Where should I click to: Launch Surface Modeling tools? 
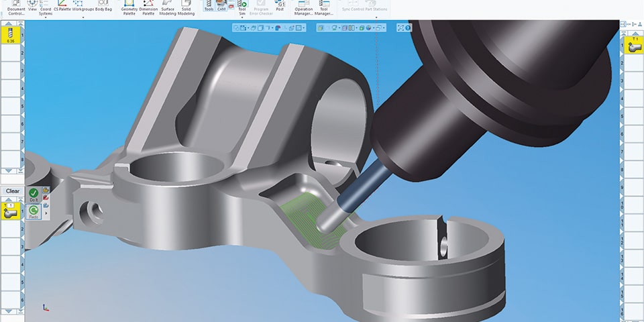pyautogui.click(x=168, y=7)
